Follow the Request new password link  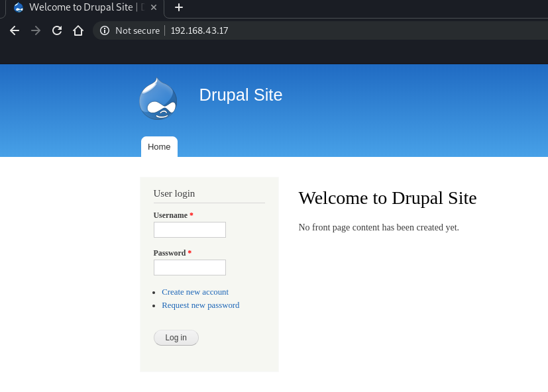pos(201,305)
